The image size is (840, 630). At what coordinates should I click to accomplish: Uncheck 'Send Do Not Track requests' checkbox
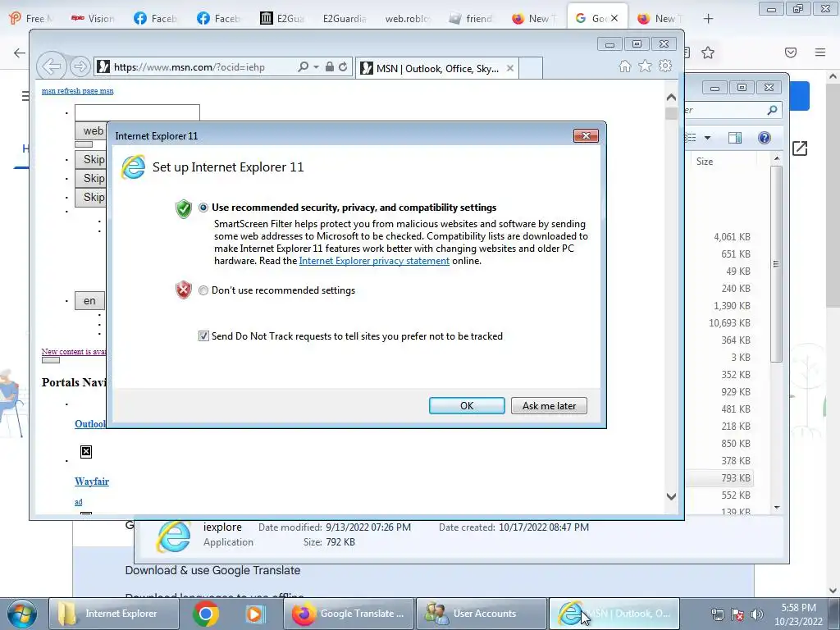[203, 336]
